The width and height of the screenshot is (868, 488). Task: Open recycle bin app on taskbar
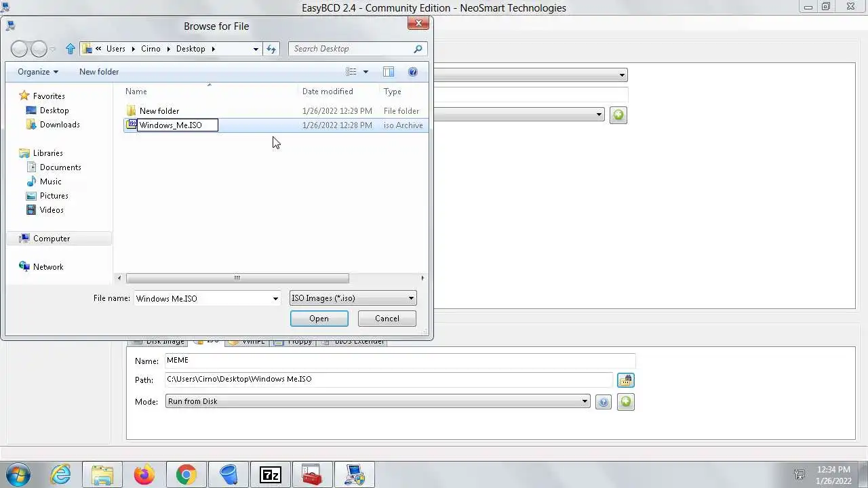pos(229,475)
